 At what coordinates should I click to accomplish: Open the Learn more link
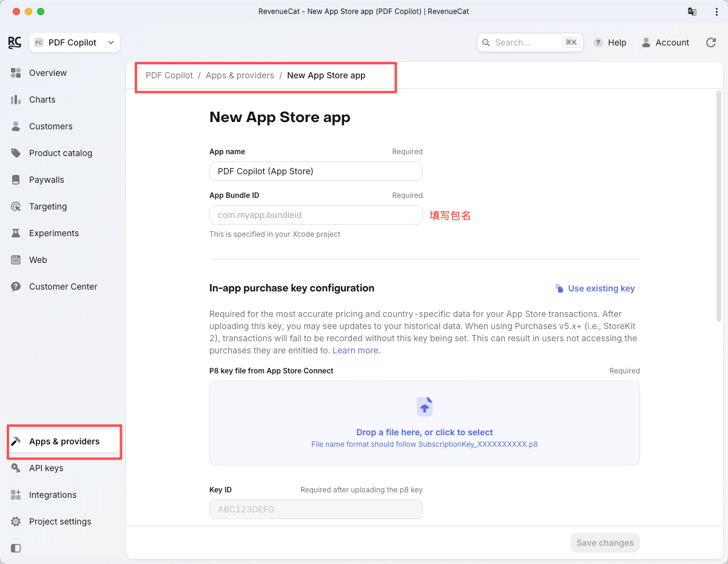coord(356,350)
